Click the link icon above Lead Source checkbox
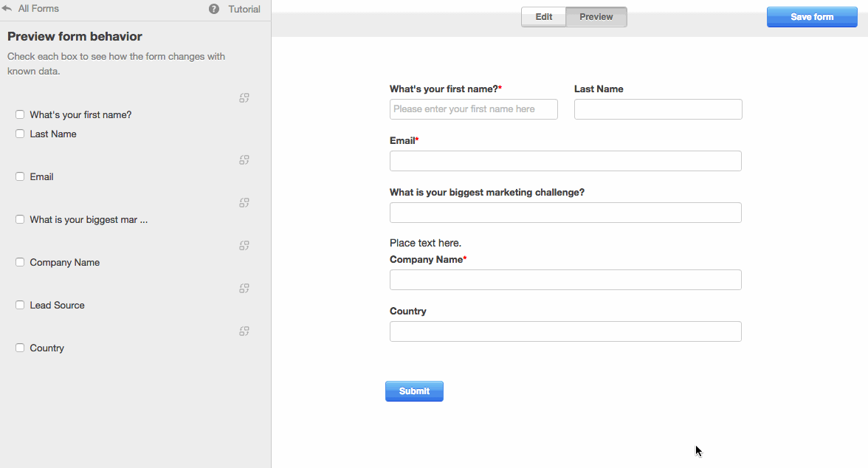 point(244,289)
